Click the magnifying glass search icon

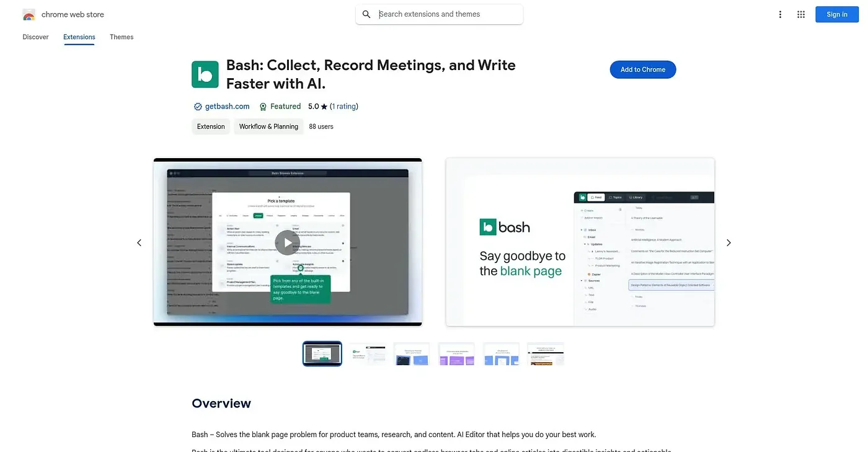click(x=366, y=14)
